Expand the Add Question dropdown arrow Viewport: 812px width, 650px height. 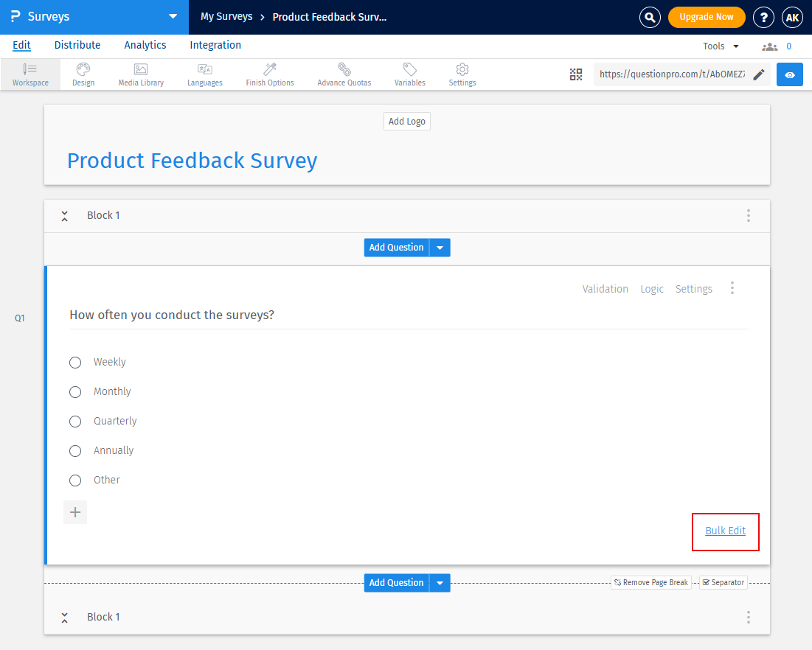440,247
